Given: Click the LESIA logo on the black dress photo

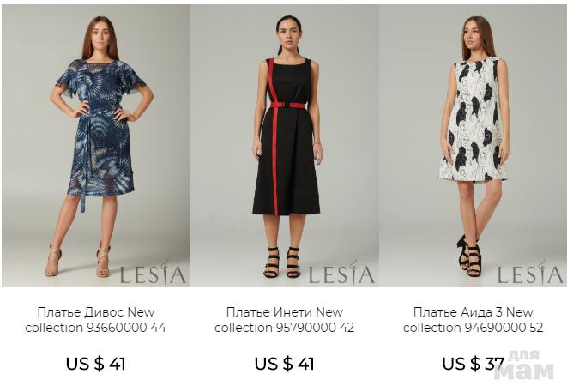Looking at the screenshot, I should pos(341,273).
